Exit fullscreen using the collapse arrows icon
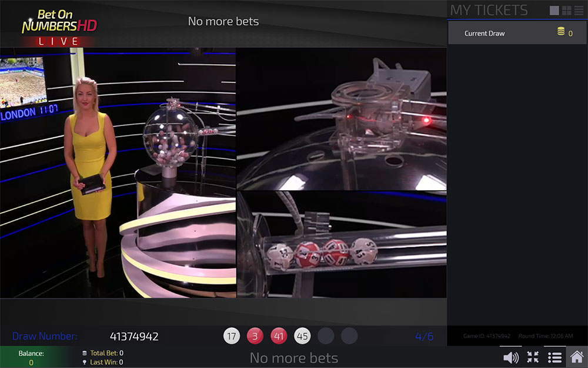Viewport: 588px width, 368px height. click(x=533, y=357)
